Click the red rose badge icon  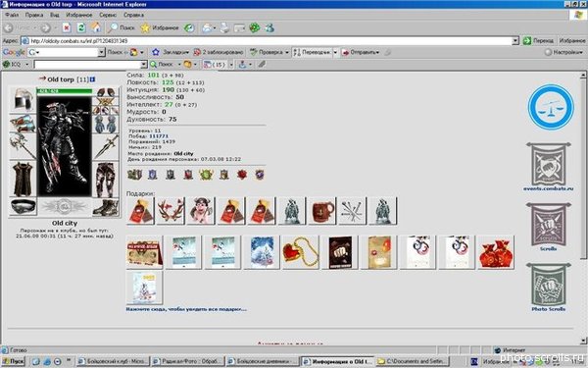click(x=242, y=175)
